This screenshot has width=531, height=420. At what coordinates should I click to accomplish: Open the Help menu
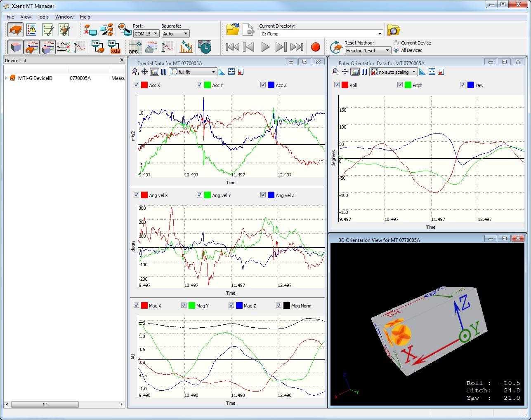pos(85,17)
